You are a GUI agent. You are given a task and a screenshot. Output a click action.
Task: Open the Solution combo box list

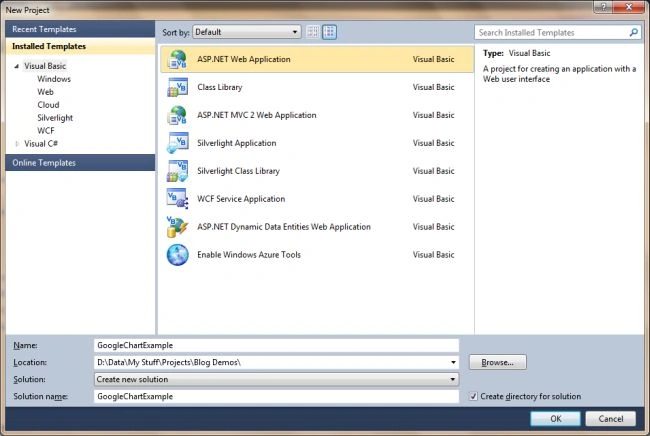tap(276, 379)
